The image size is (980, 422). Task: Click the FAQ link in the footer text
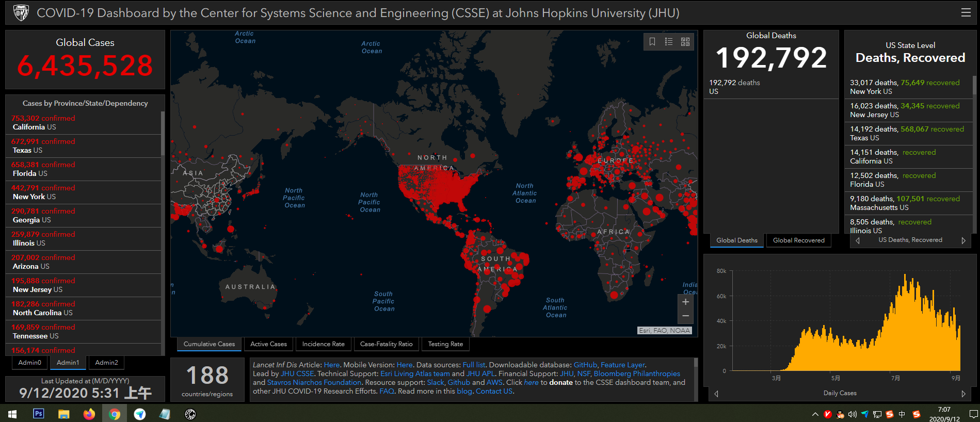[x=387, y=392]
